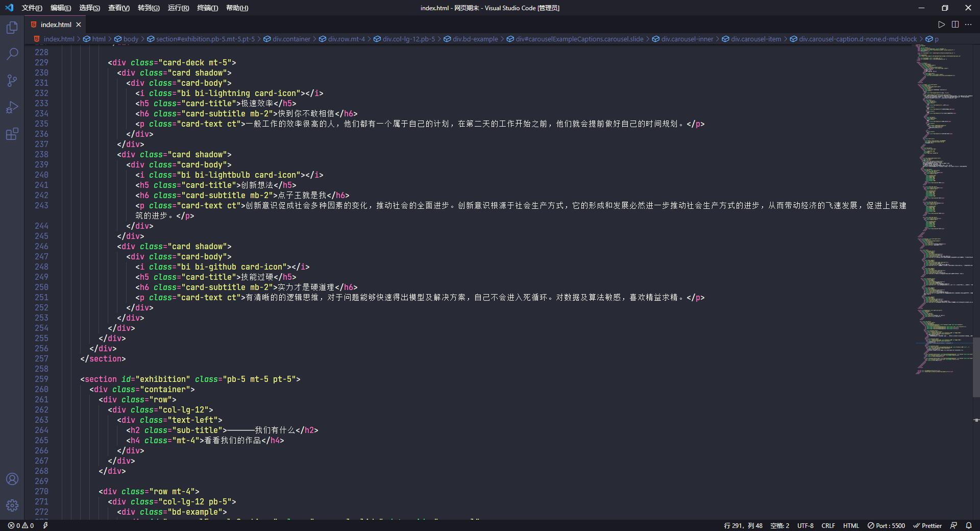The height and width of the screenshot is (531, 980).
Task: Click Live Server Port: 5500 status item
Action: pyautogui.click(x=886, y=525)
